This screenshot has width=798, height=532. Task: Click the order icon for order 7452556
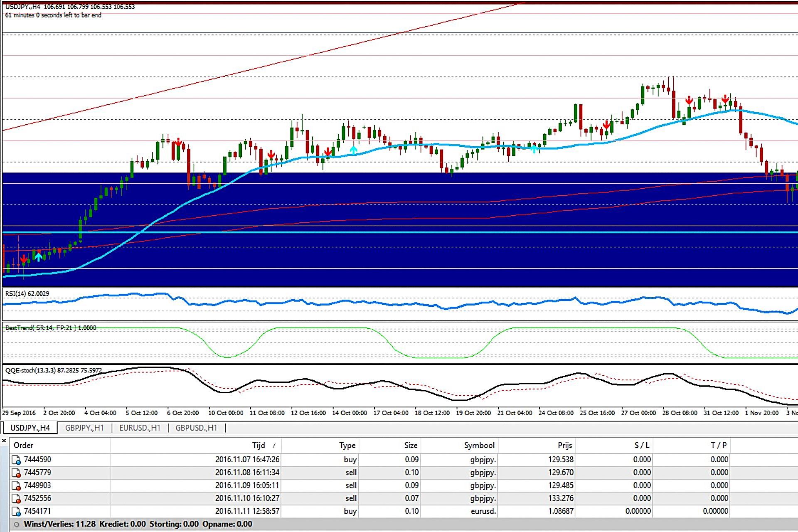point(16,498)
